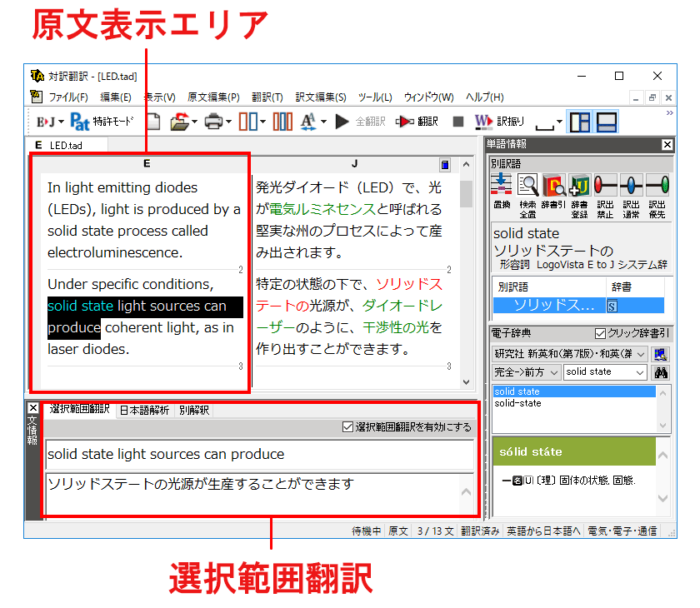Click the 辞書登録 dictionary register icon
The width and height of the screenshot is (700, 608).
579,185
